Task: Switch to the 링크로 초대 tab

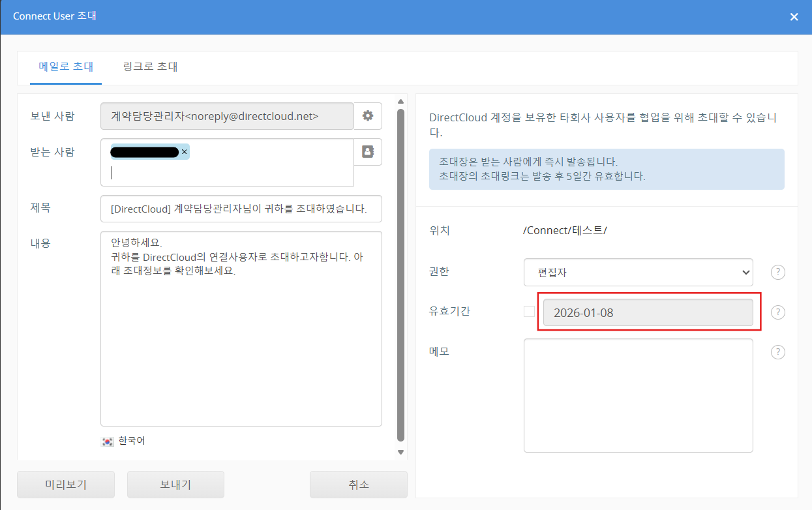Action: [x=150, y=67]
